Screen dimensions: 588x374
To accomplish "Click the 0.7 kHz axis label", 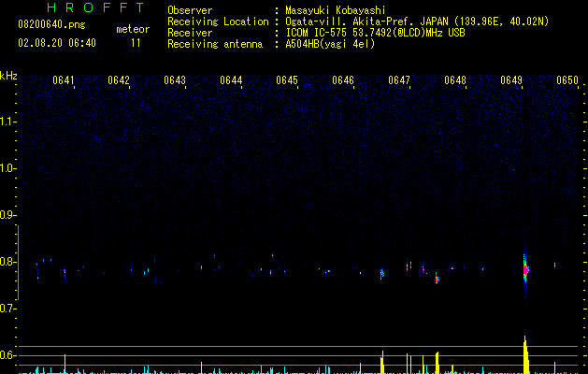I will coord(7,309).
